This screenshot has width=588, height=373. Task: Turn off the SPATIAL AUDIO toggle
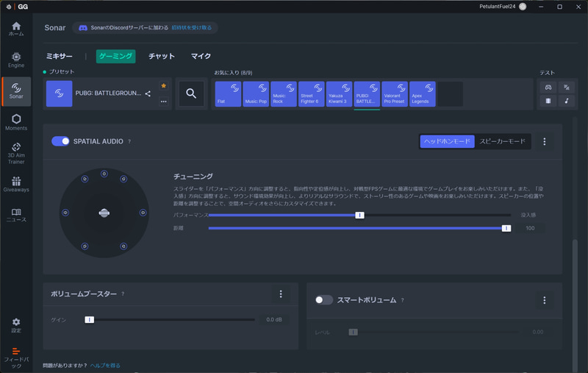coord(60,141)
